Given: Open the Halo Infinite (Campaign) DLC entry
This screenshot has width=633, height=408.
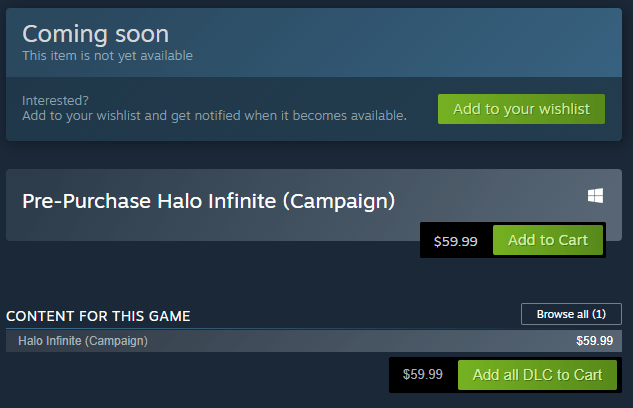Looking at the screenshot, I should pyautogui.click(x=83, y=341).
